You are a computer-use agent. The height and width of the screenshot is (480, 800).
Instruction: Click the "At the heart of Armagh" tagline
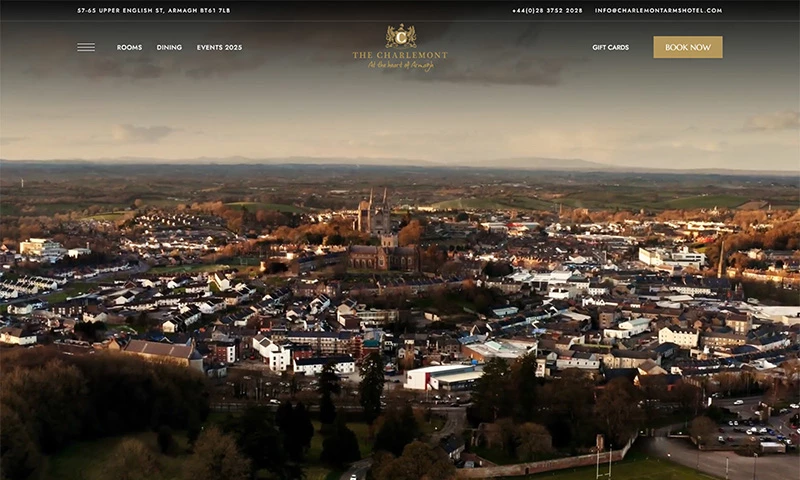400,65
